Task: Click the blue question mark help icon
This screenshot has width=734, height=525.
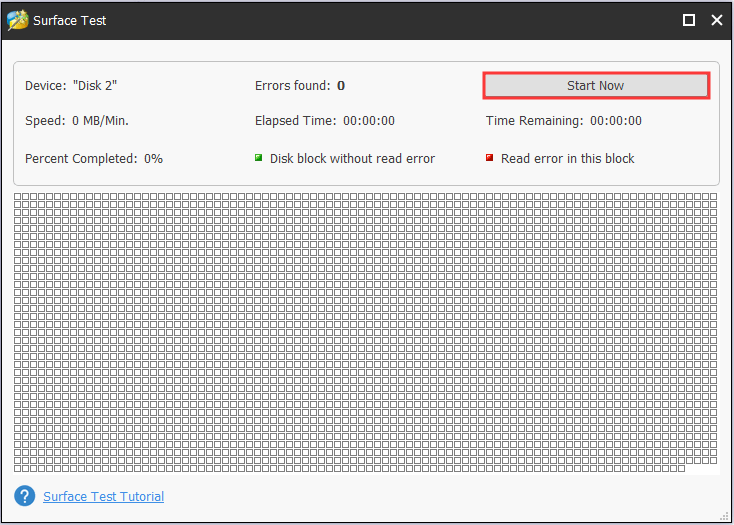Action: tap(25, 496)
